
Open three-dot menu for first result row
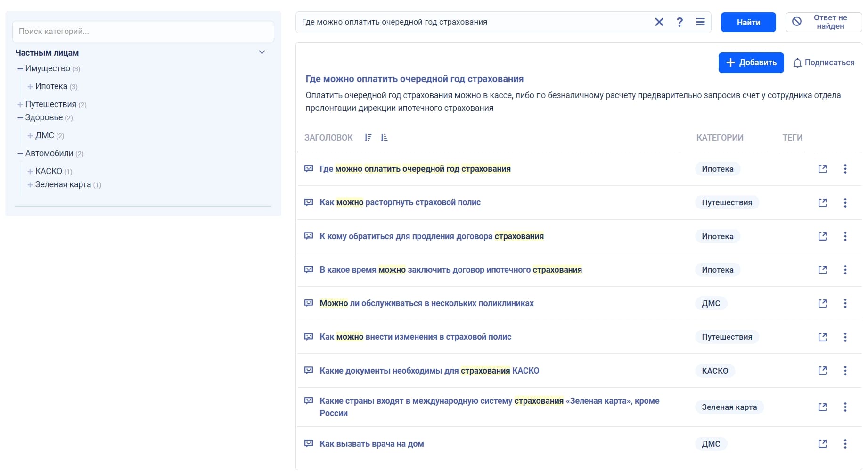click(845, 169)
